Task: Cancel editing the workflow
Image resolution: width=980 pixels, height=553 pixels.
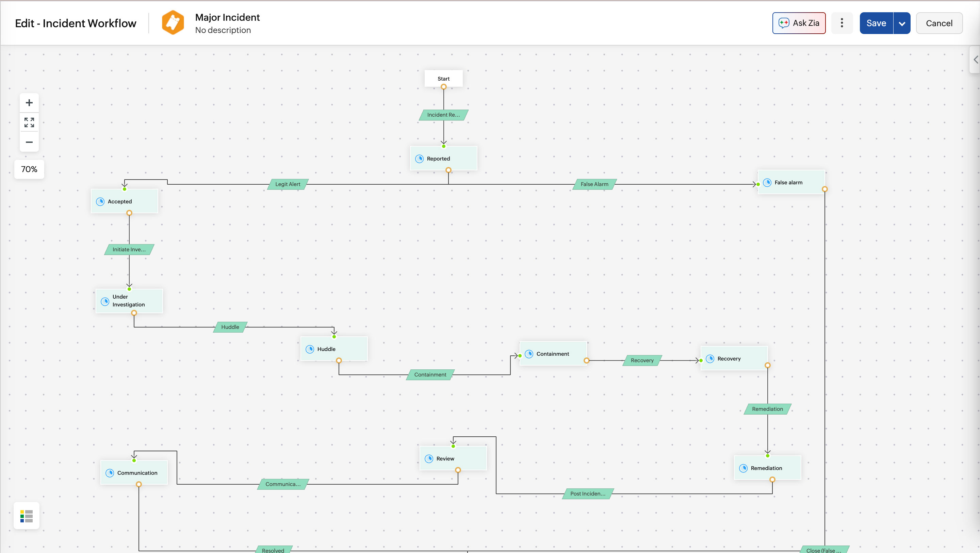Action: coord(939,23)
